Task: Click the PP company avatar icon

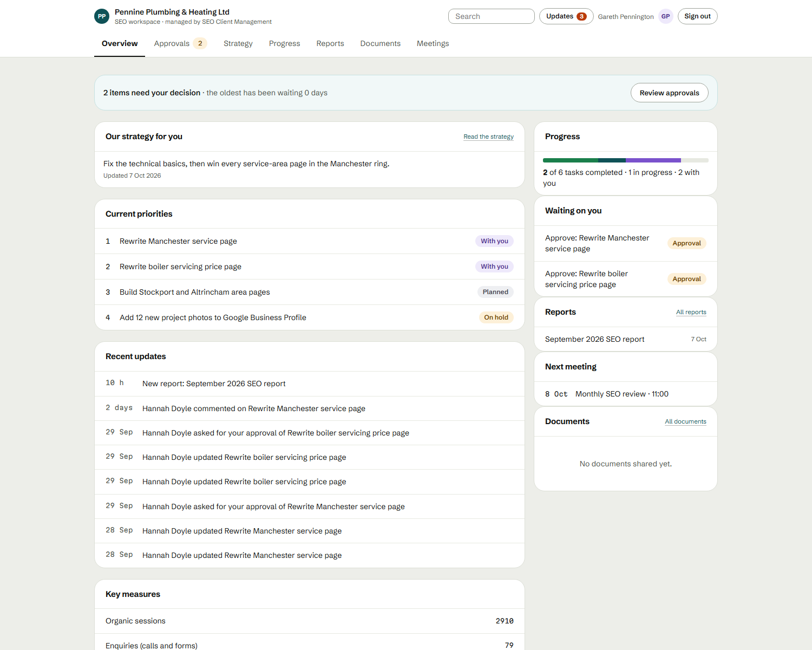Action: (102, 16)
